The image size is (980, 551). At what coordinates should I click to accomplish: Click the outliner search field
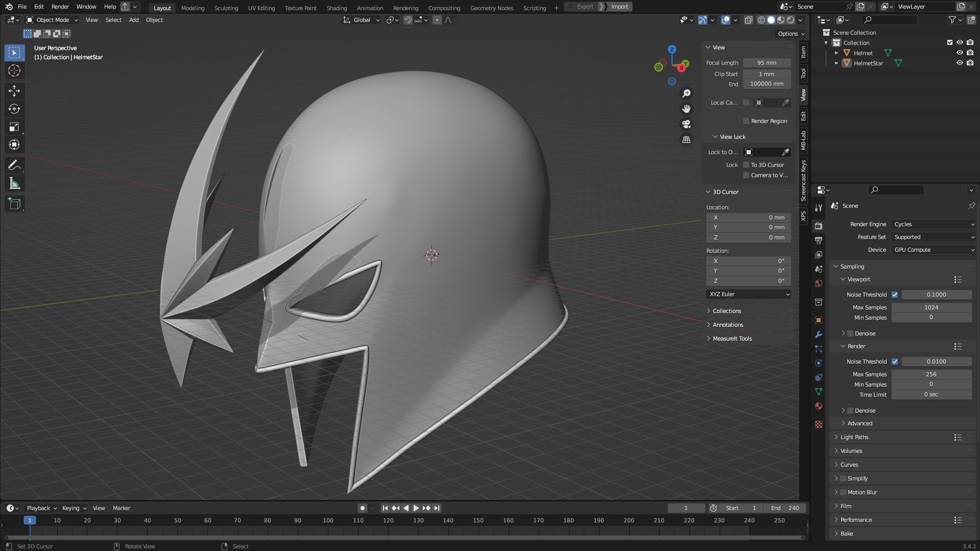[x=890, y=20]
